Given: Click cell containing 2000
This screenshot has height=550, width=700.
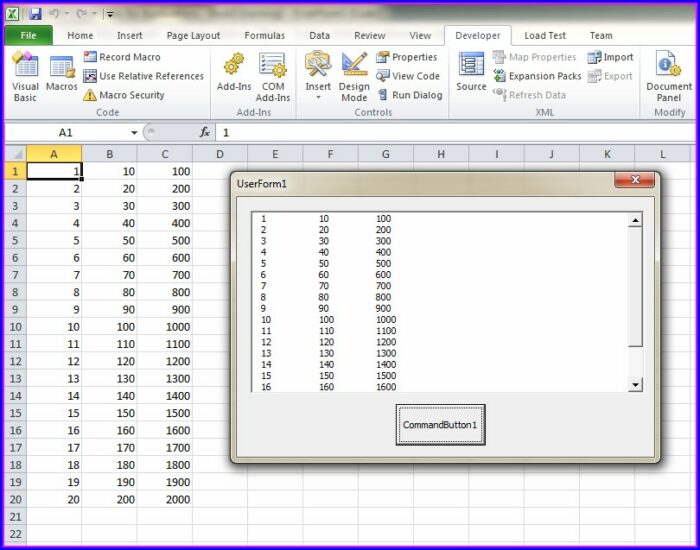Looking at the screenshot, I should click(x=165, y=500).
